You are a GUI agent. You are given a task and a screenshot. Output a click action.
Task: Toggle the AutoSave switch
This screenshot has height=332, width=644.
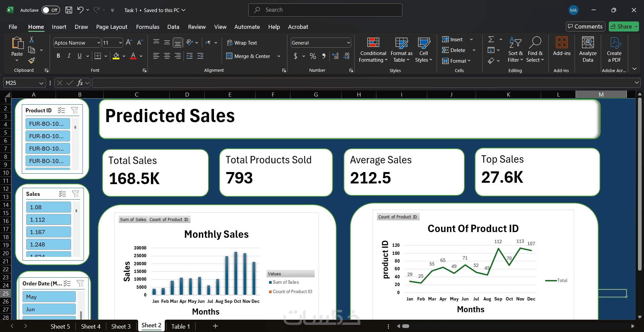tap(51, 10)
